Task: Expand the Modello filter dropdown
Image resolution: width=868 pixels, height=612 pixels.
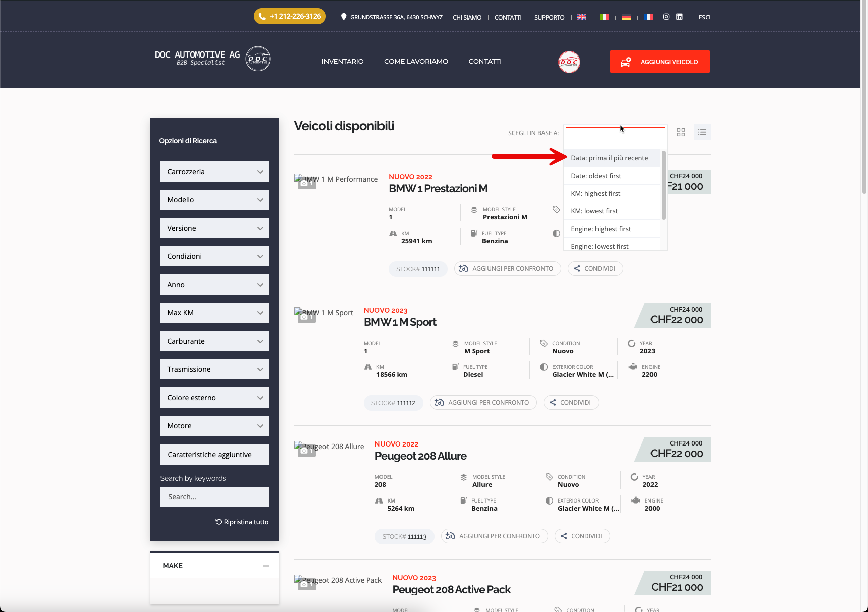Action: [214, 200]
